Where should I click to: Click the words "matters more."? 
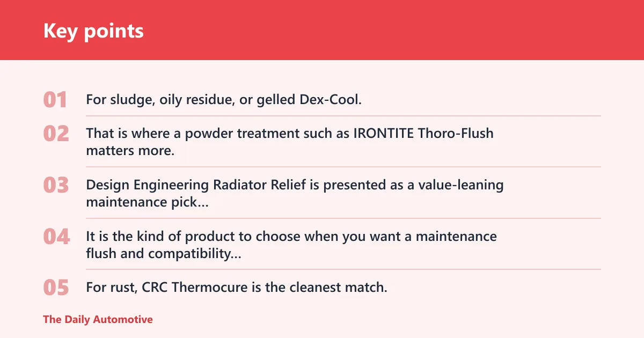pos(130,151)
